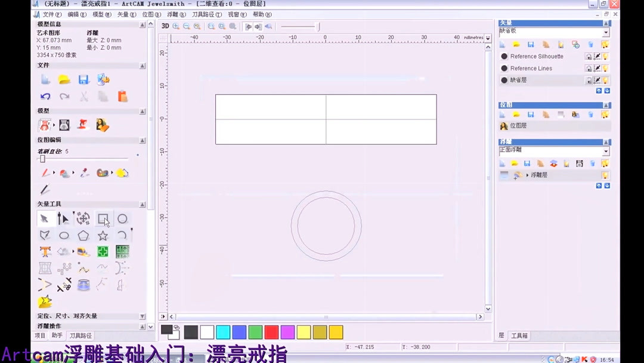Toggle visibility of Reference Lines layer
Viewport: 644px width, 363px height.
click(x=605, y=68)
